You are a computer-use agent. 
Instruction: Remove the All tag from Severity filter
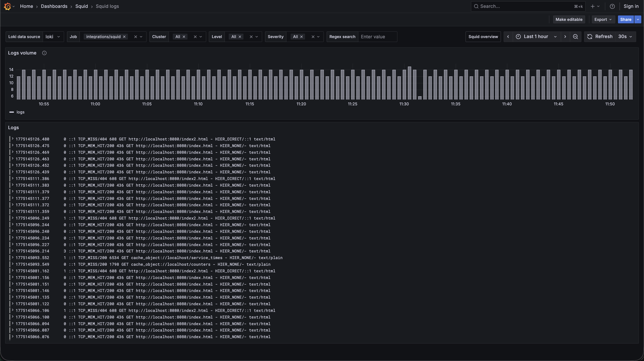[x=301, y=37]
